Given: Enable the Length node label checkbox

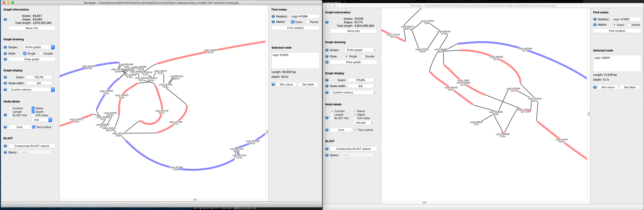Looking at the screenshot, I should [10, 112].
